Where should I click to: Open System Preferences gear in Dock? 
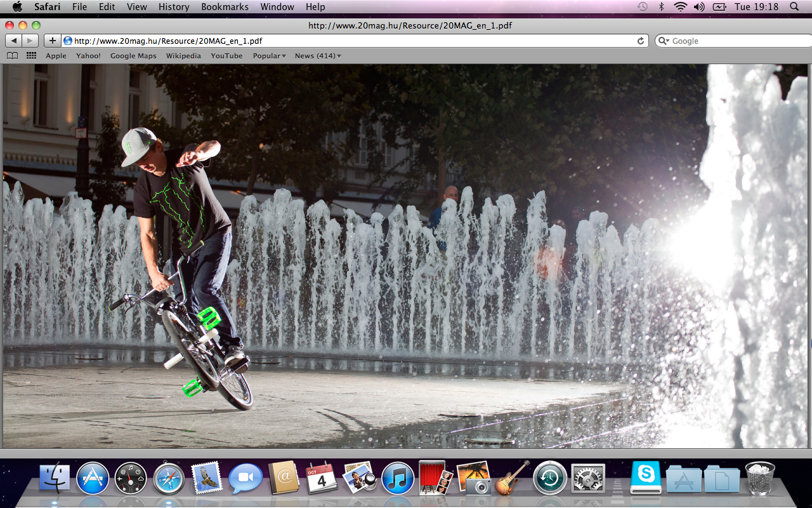[588, 478]
